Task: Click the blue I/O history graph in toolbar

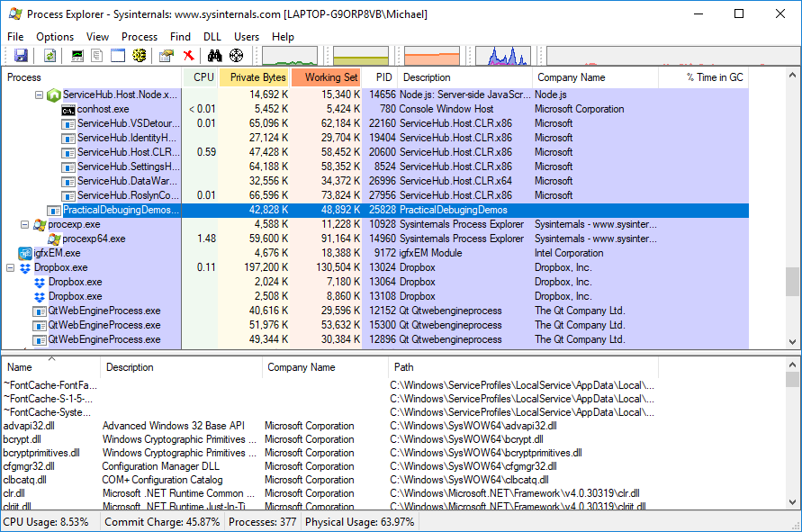Action: coord(503,56)
